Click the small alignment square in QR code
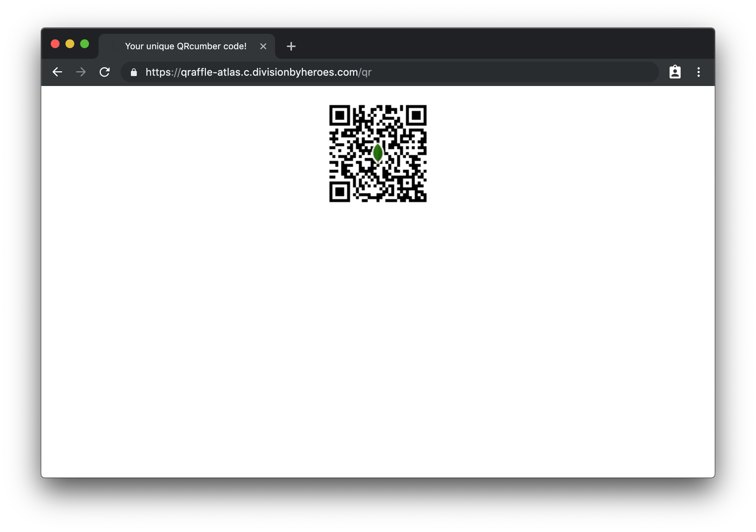756x532 pixels. 407,183
